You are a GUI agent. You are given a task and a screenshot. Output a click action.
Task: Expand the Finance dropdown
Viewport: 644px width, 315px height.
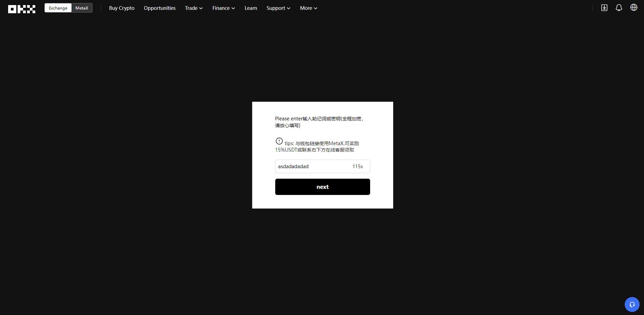point(223,8)
